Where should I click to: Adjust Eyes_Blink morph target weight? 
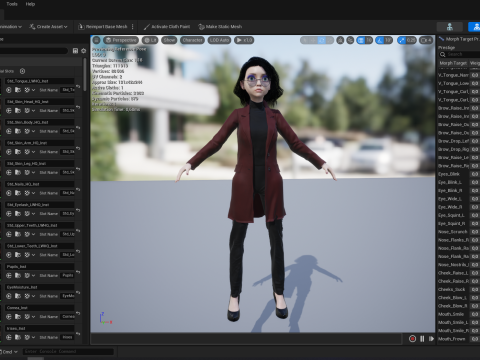475,174
